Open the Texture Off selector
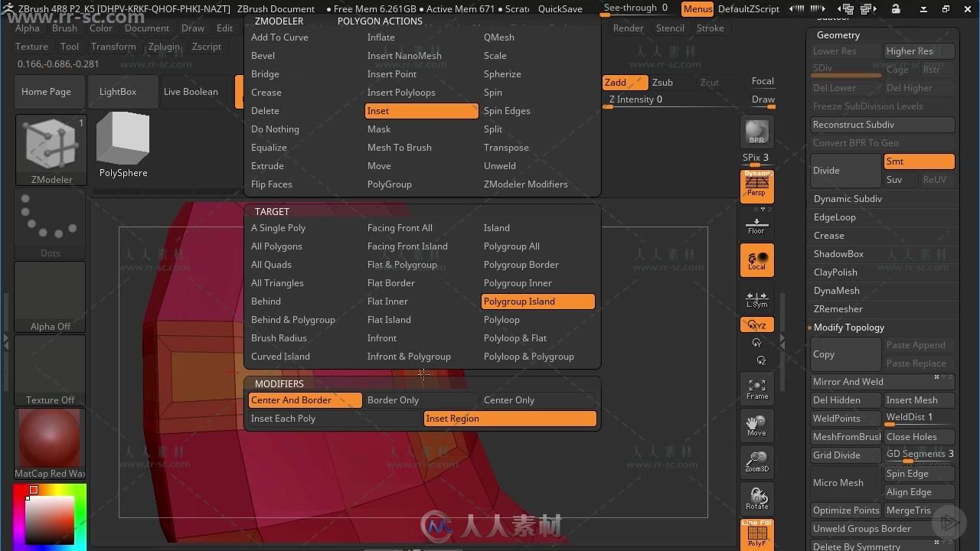Viewport: 980px width, 551px height. pyautogui.click(x=50, y=370)
